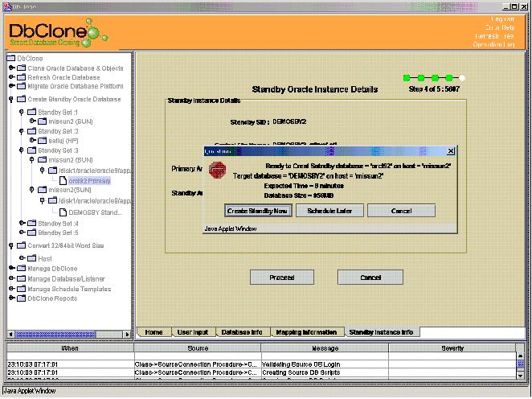Click the Migrate Oracle Database Platform folder icon

[22, 86]
